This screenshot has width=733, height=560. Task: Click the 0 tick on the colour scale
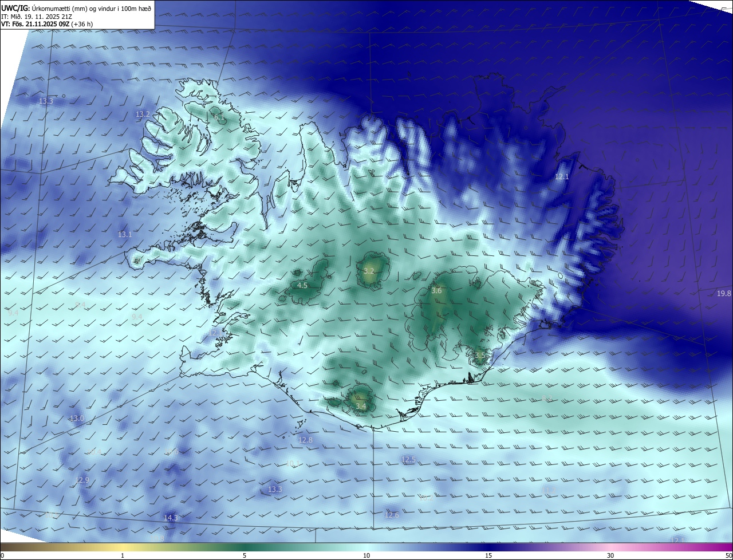(2, 555)
